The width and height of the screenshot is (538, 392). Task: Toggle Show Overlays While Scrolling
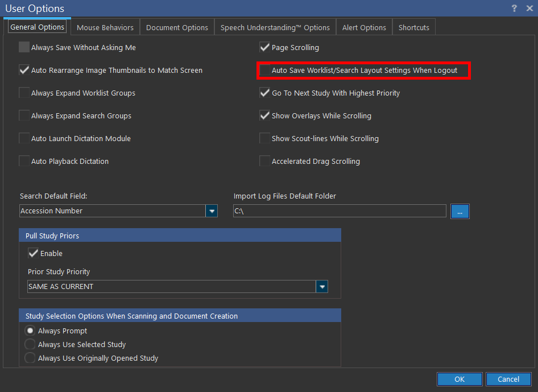(264, 115)
